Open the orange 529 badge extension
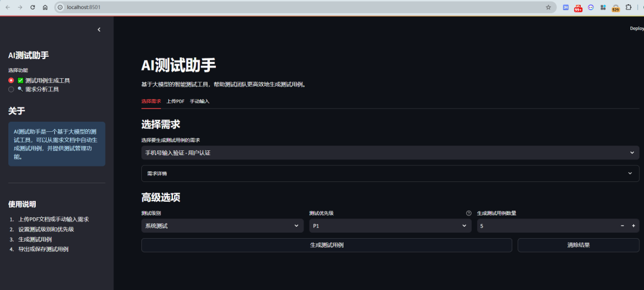 click(x=615, y=8)
